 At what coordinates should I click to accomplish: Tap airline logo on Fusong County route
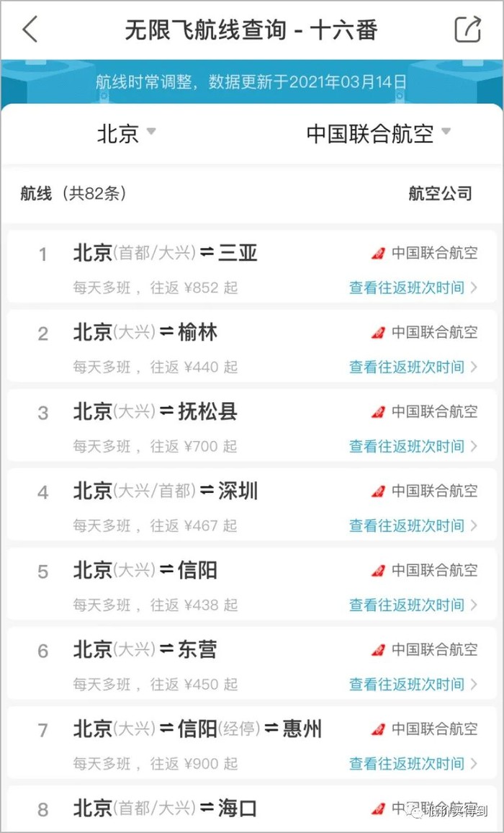point(378,411)
